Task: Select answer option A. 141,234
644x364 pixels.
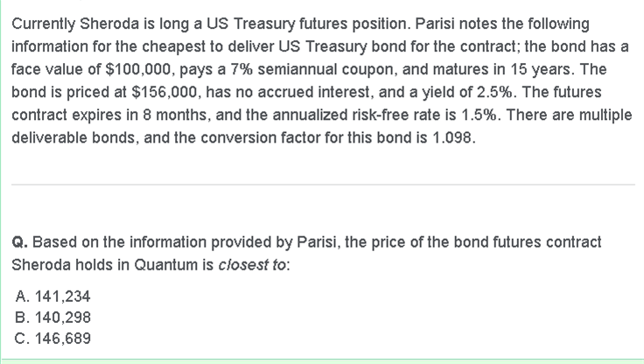Action: (52, 297)
